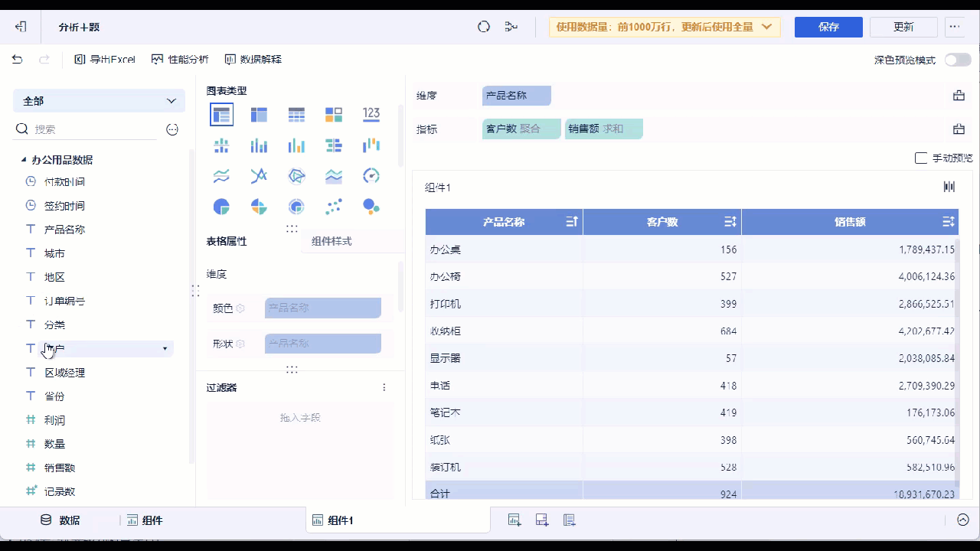980x551 pixels.
Task: Open the data flow icon beside refresh
Action: 511,27
